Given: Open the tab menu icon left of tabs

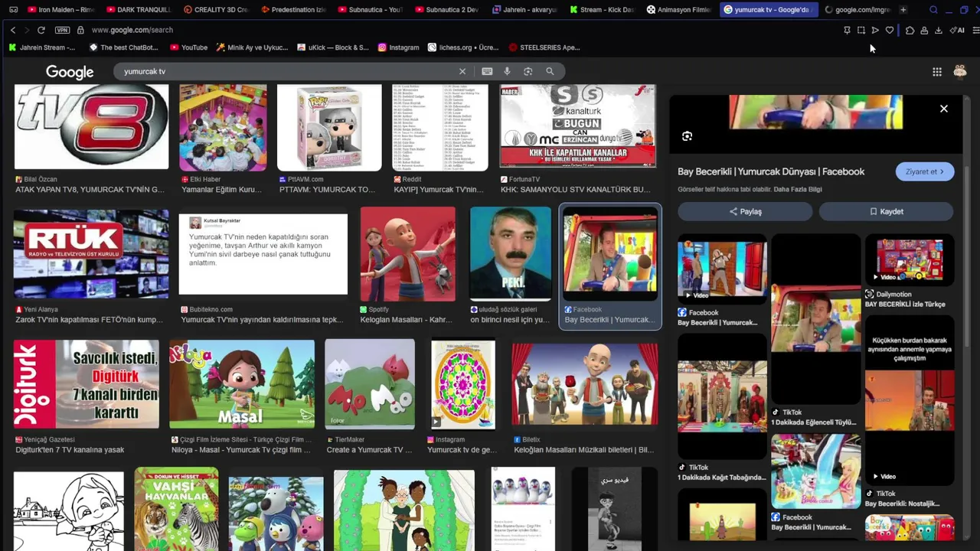Looking at the screenshot, I should point(13,10).
